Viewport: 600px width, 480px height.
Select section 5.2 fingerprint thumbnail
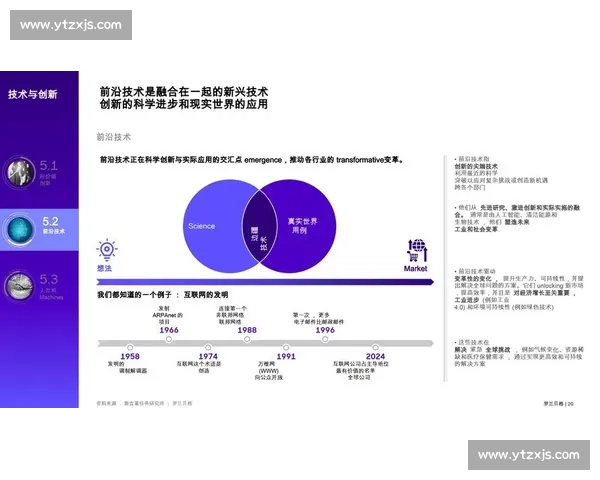point(20,230)
